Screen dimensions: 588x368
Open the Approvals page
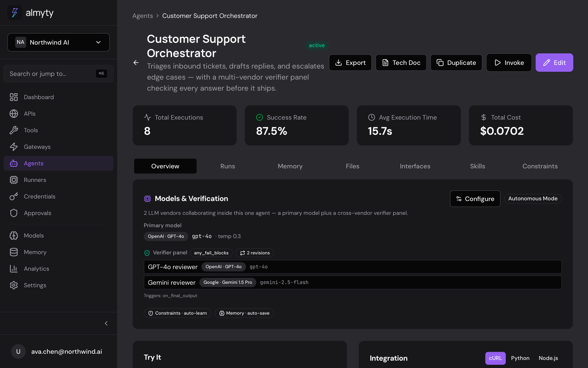pyautogui.click(x=59, y=213)
